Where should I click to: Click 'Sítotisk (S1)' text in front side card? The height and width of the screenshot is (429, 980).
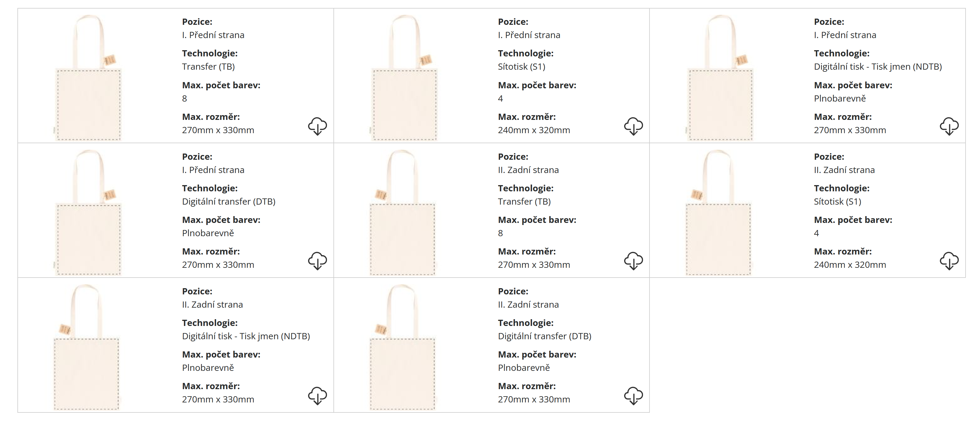point(521,67)
